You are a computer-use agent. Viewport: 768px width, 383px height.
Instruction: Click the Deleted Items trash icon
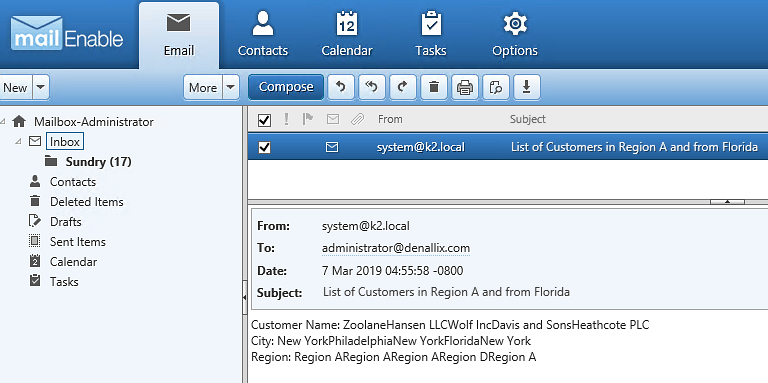click(35, 201)
